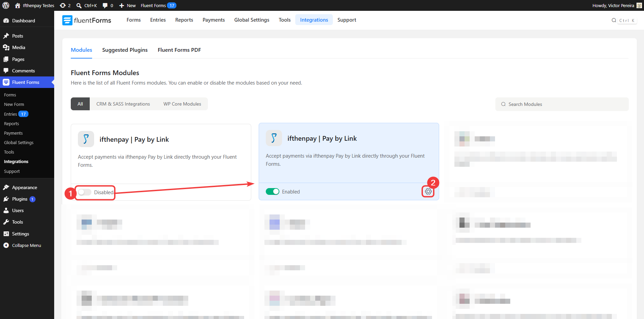Open Entries in the top navigation
The image size is (644, 319).
point(158,20)
